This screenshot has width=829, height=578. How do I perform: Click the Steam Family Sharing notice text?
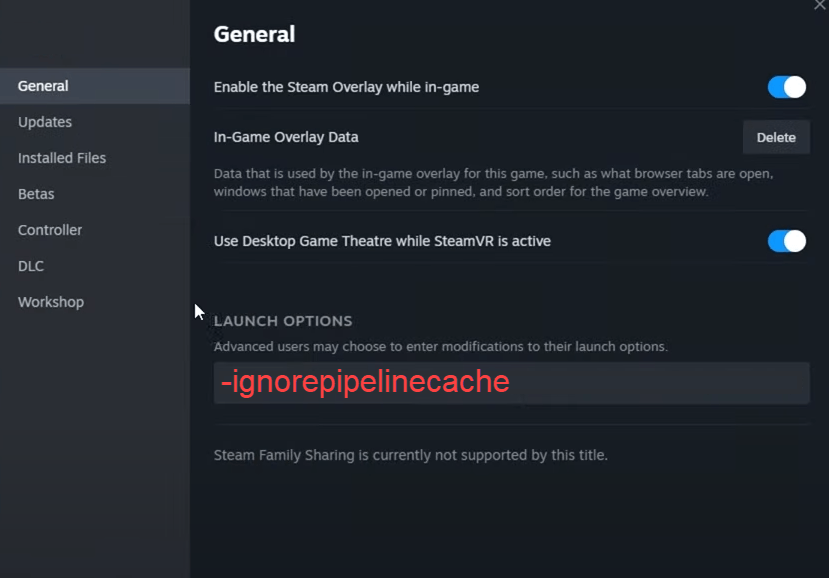pyautogui.click(x=410, y=455)
